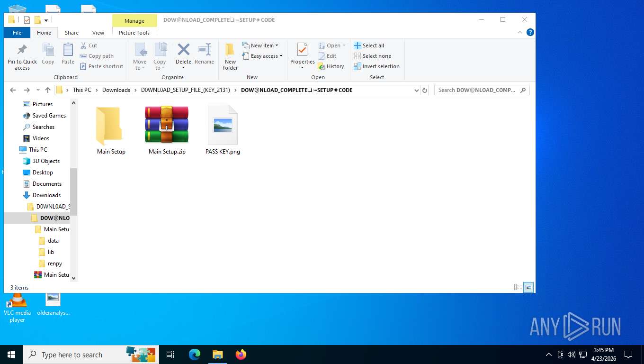
Task: Click Select none
Action: point(372,56)
